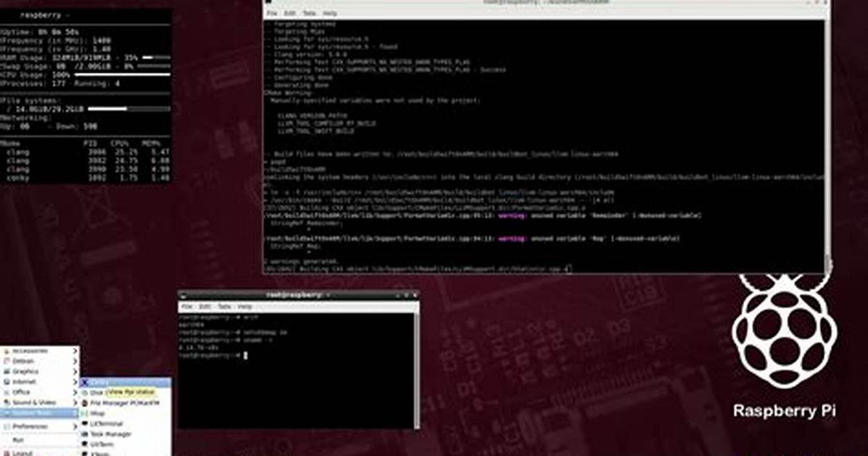Click the Graphics category icon
This screenshot has height=456, width=868.
pyautogui.click(x=7, y=372)
